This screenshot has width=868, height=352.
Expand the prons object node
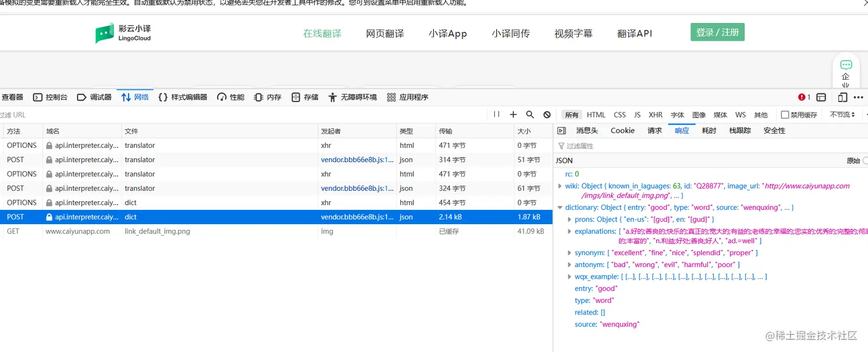click(569, 220)
